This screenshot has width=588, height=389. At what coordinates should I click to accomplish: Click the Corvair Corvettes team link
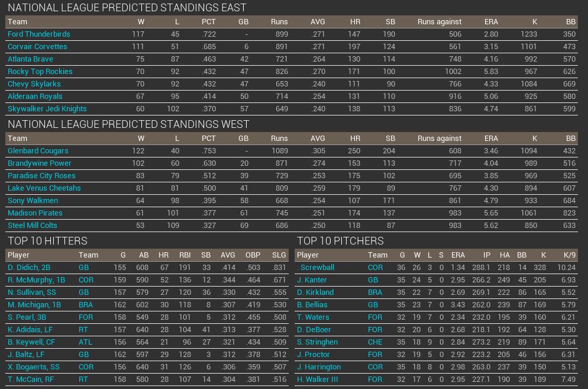(37, 47)
